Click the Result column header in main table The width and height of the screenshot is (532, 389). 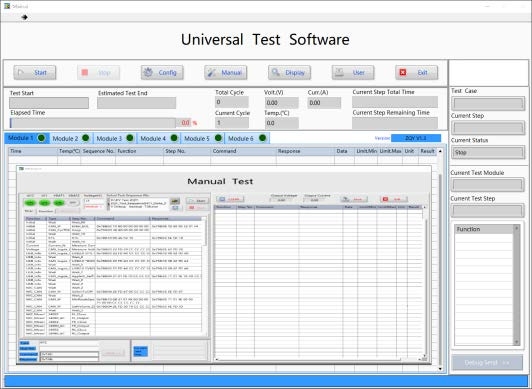point(428,151)
